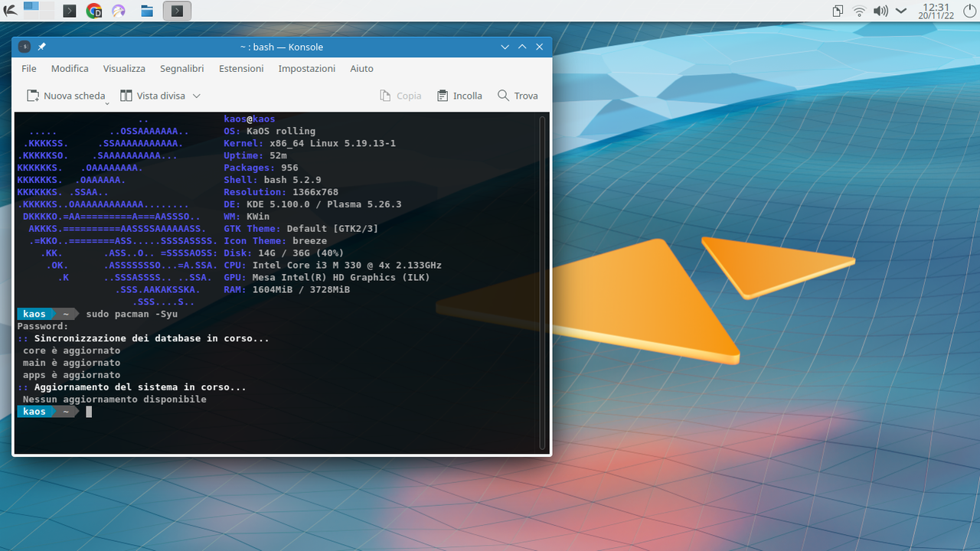Click the 'sudo pacman -Syu' command text

[x=132, y=314]
